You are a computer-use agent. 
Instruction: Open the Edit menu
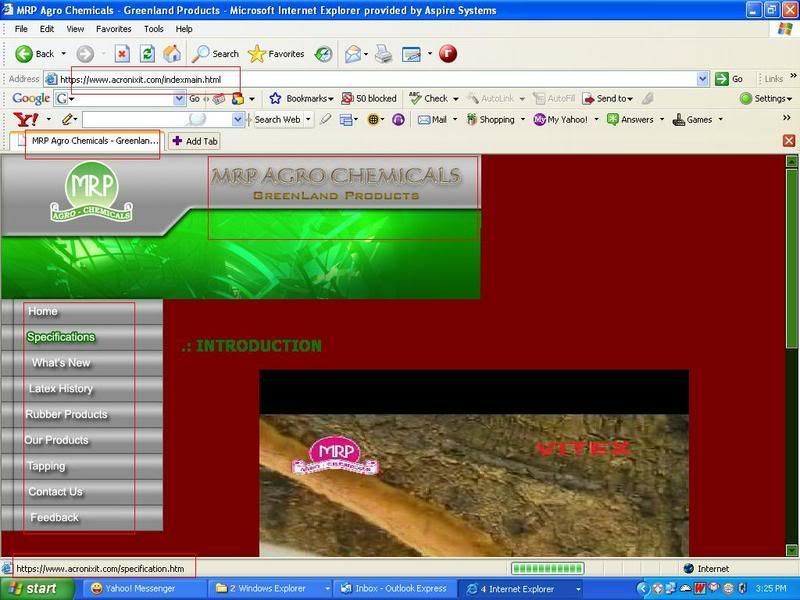tap(47, 29)
